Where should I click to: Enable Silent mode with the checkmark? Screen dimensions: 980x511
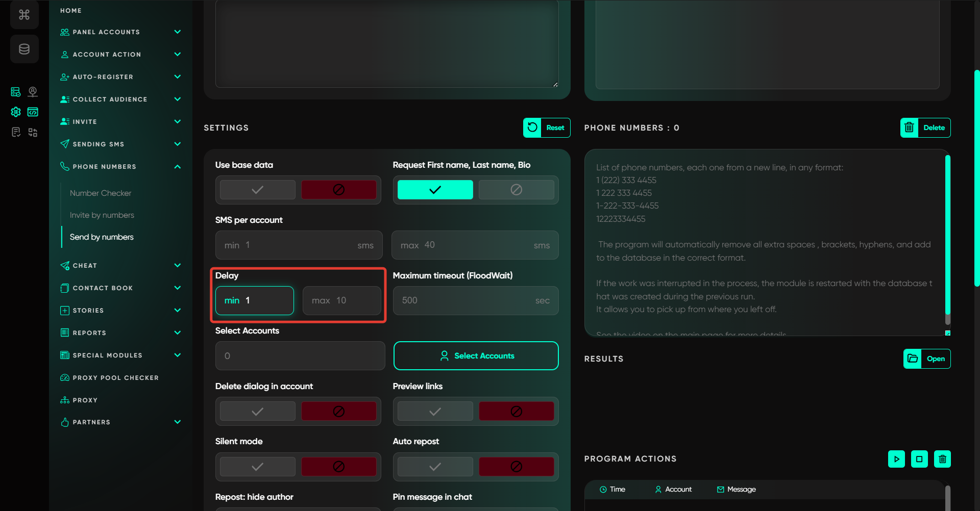tap(258, 467)
